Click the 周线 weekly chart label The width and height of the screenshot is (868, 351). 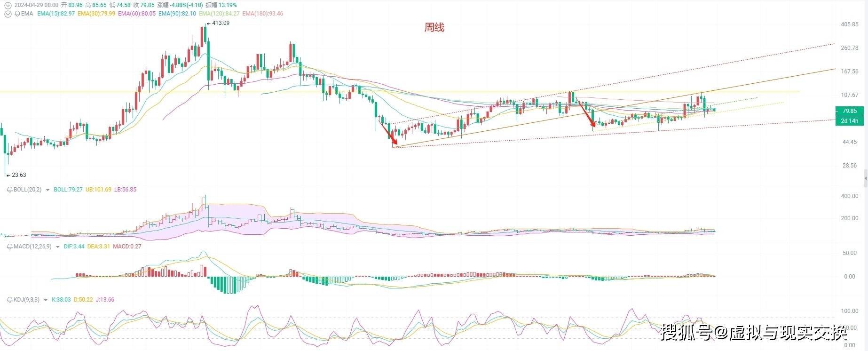click(x=434, y=28)
